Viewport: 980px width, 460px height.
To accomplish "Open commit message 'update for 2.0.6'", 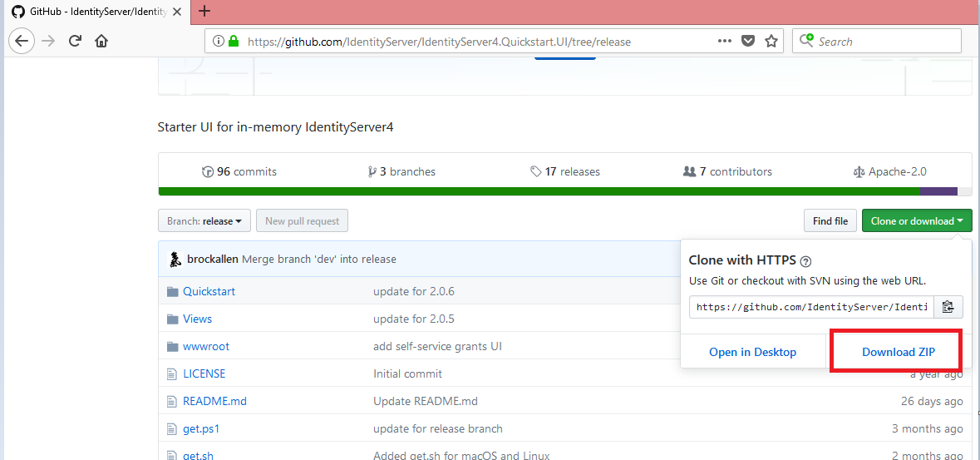I will tap(414, 292).
